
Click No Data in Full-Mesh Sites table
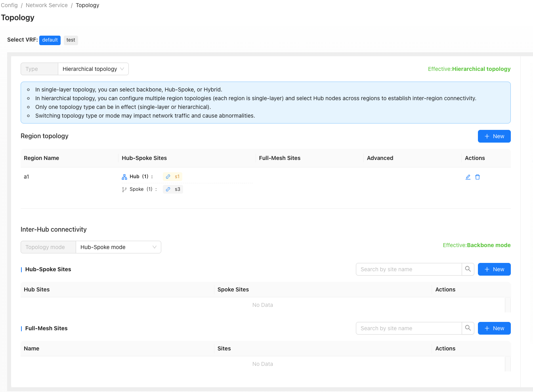point(263,364)
